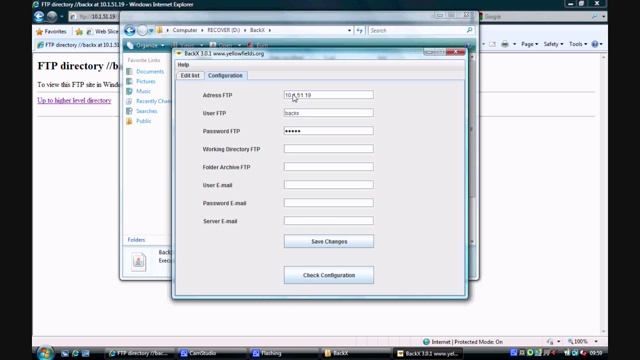Open the Safety menu in Internet Explorer
This screenshot has width=640, height=360.
(553, 44)
